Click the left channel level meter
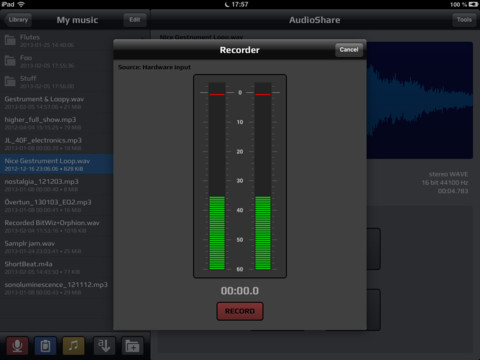The image size is (480, 360). pos(217,176)
